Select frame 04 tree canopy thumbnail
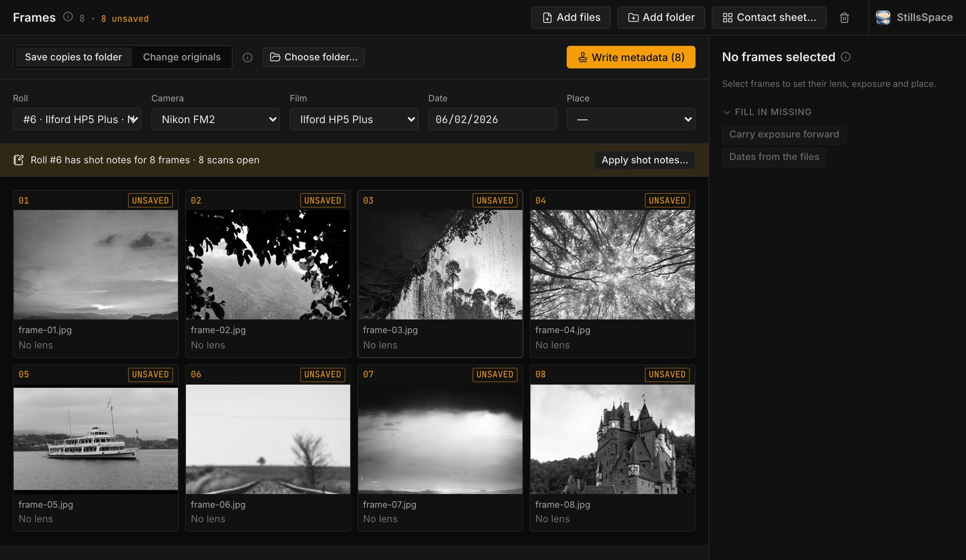This screenshot has height=560, width=966. pos(612,265)
